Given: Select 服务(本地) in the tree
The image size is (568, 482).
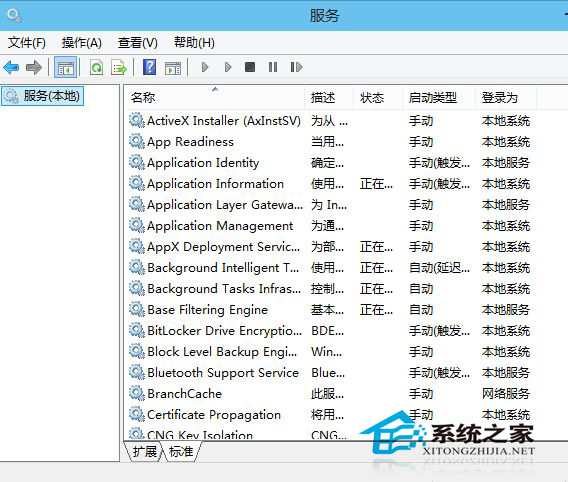Looking at the screenshot, I should pyautogui.click(x=43, y=96).
